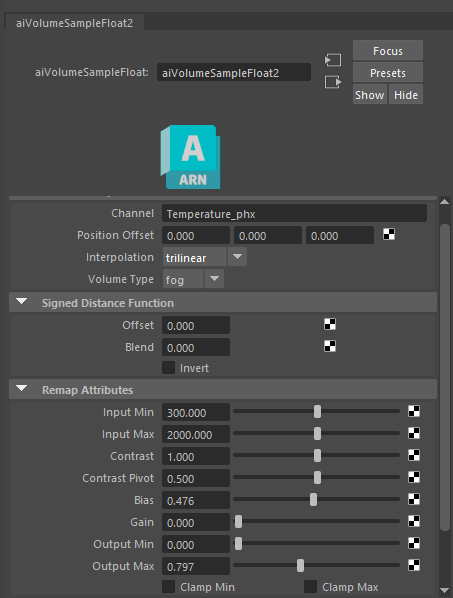Click the Gain slider handle
The height and width of the screenshot is (598, 453).
(x=238, y=521)
